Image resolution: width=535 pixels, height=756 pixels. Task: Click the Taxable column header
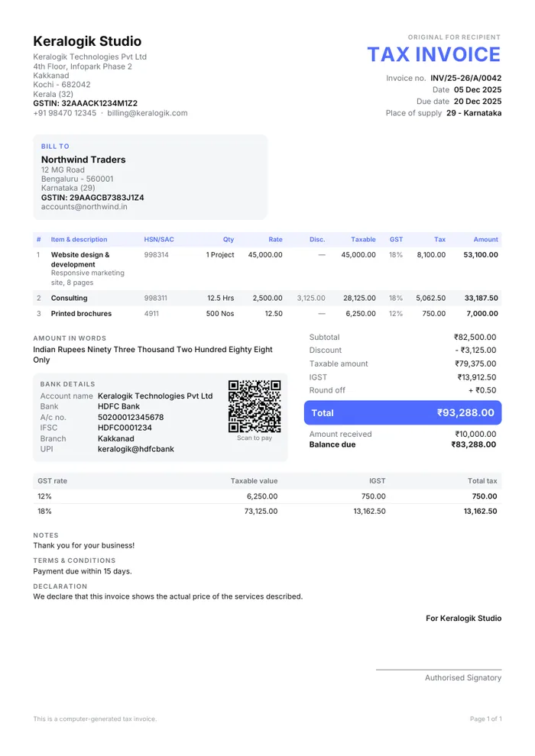363,240
